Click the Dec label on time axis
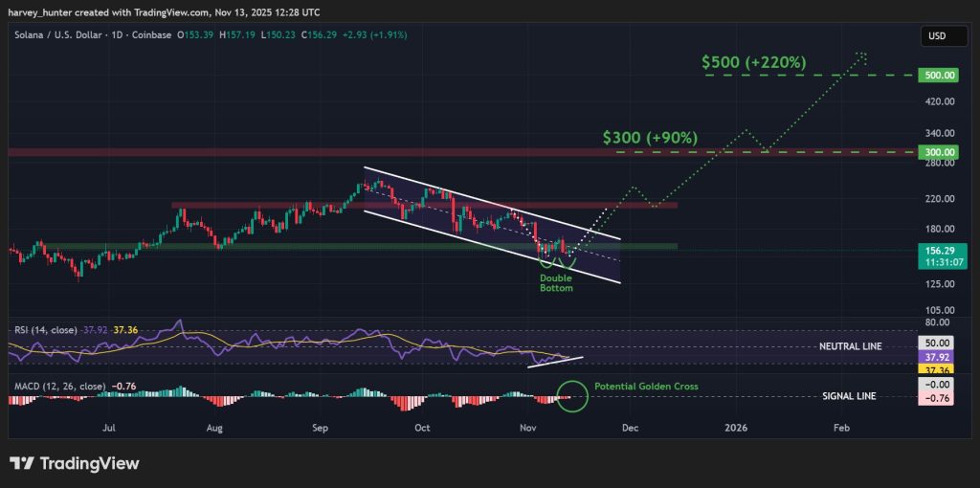 [629, 430]
